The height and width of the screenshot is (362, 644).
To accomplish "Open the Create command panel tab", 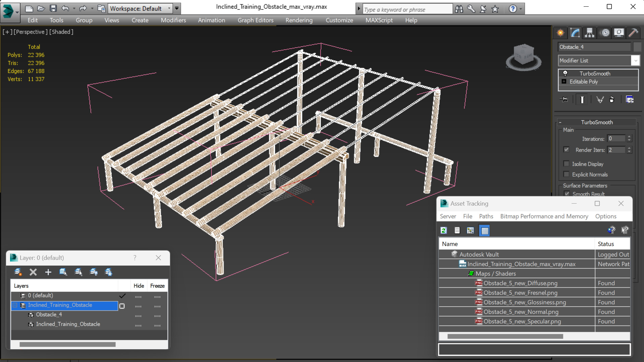I will [561, 32].
